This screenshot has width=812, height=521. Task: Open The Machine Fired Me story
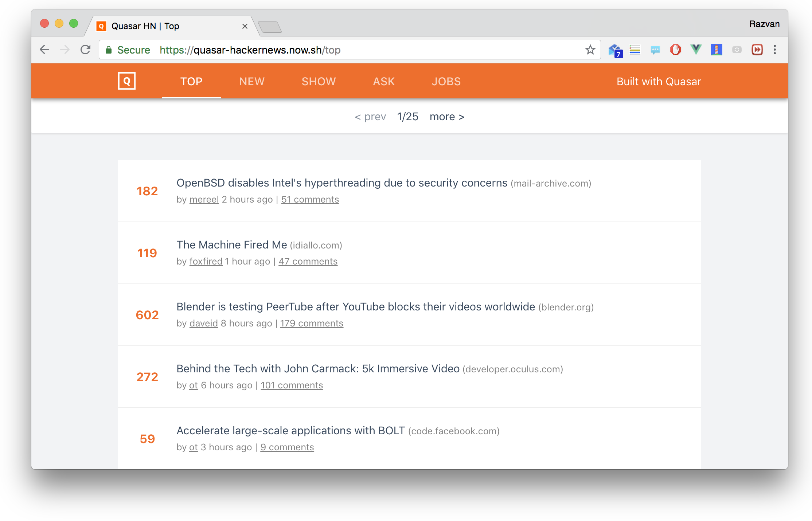click(x=232, y=245)
